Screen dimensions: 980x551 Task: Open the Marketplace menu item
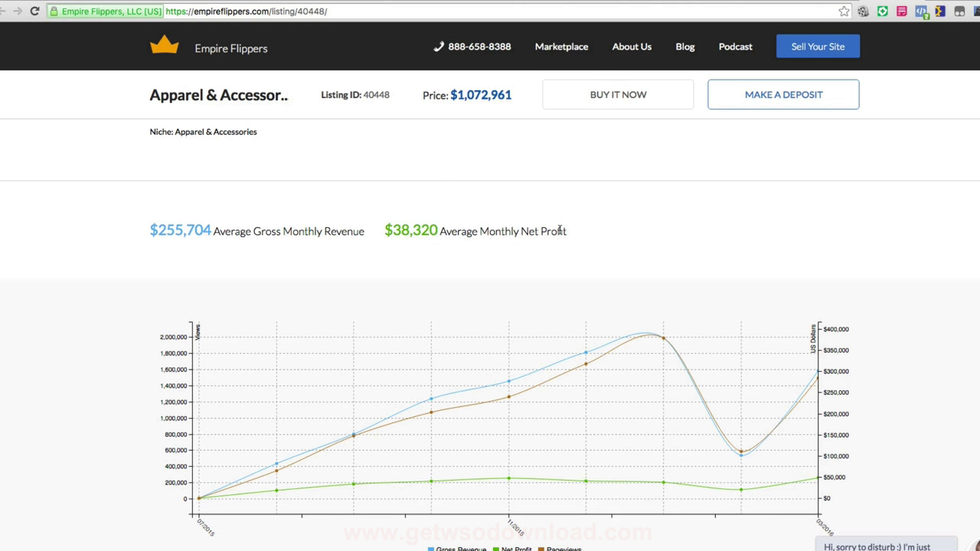pos(561,47)
